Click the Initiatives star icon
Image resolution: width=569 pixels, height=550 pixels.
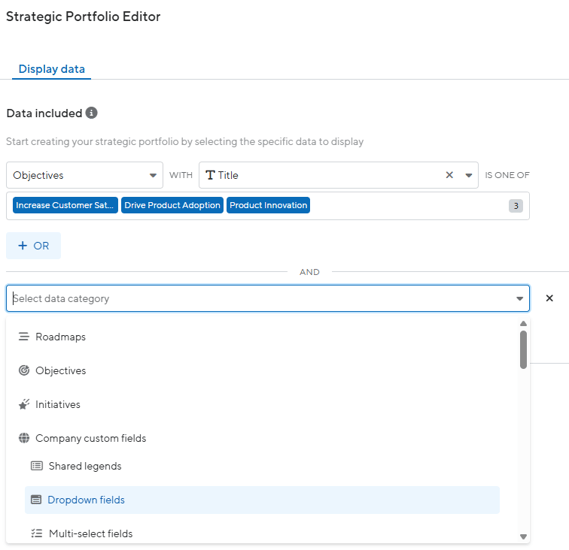24,404
